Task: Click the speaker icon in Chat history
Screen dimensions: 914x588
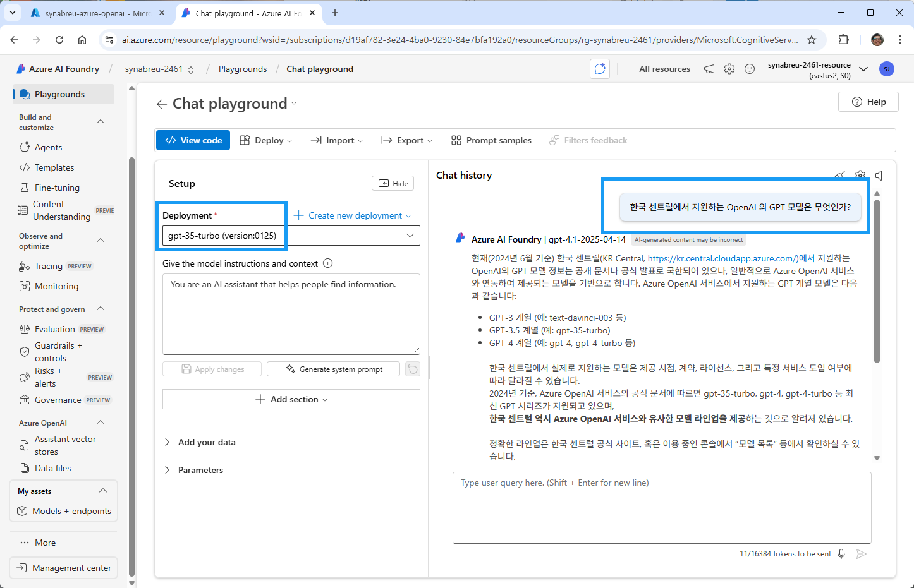Action: coord(879,176)
